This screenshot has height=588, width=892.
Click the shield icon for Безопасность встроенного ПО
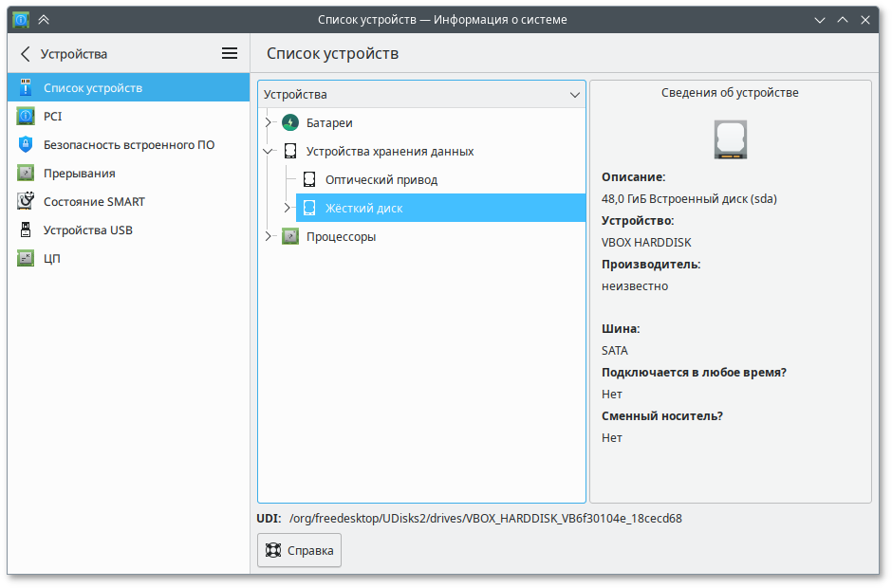[x=26, y=144]
